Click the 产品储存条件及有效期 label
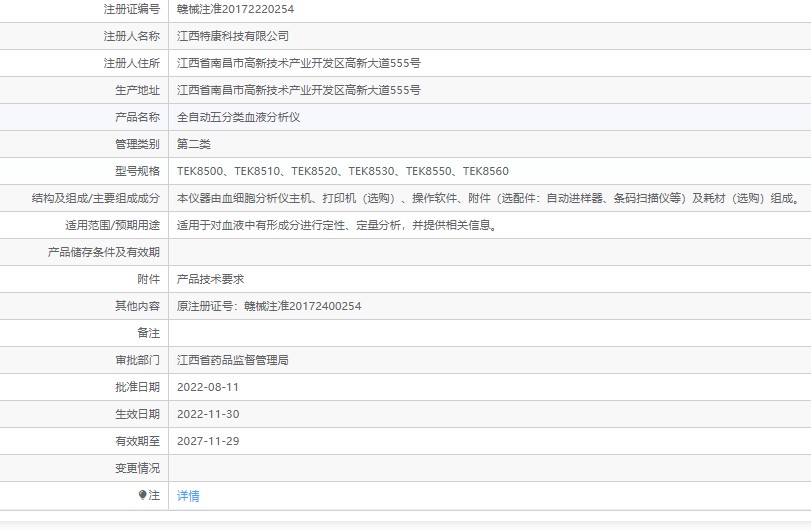 pos(104,252)
